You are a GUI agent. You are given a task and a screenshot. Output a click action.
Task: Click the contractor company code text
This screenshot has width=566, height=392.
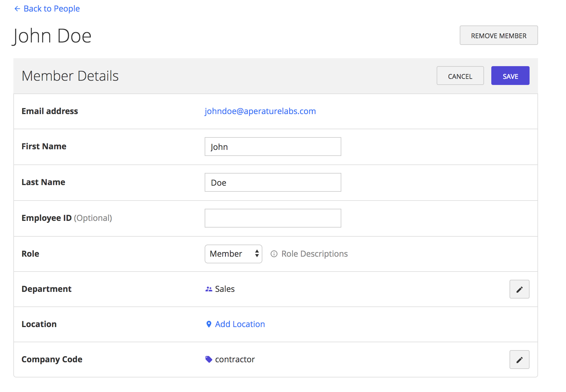235,359
